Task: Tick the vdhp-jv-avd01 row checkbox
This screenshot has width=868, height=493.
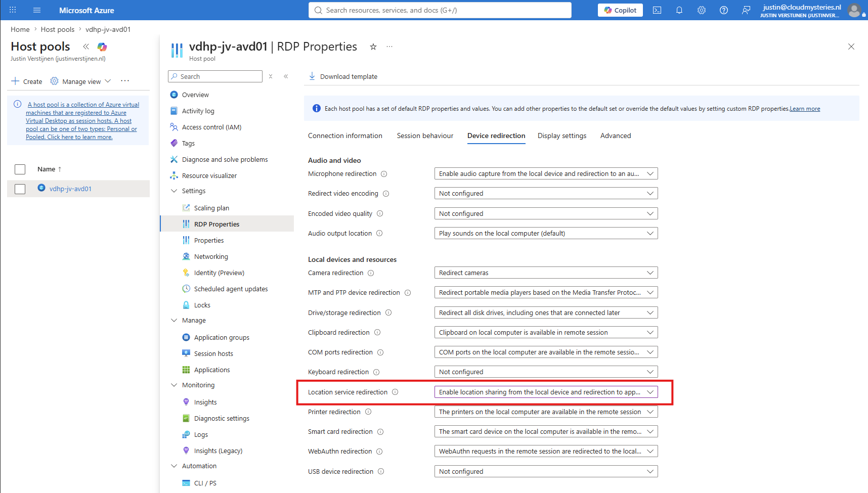Action: coord(20,189)
